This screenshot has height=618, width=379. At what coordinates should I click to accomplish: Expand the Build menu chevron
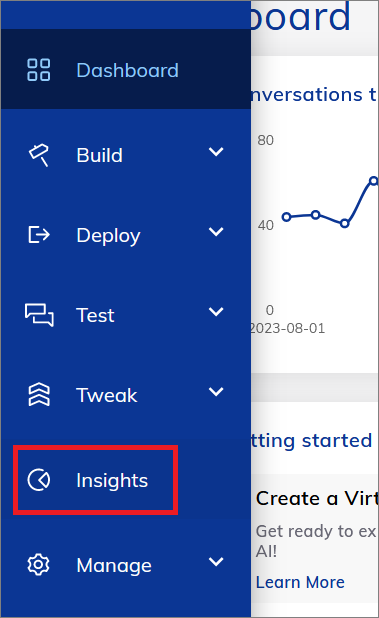tap(216, 152)
